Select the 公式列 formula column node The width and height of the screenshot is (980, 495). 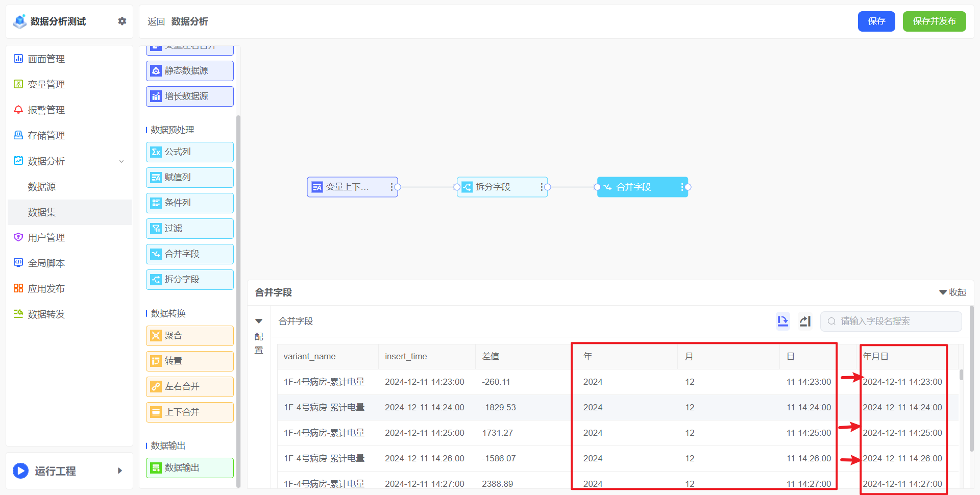click(x=189, y=152)
